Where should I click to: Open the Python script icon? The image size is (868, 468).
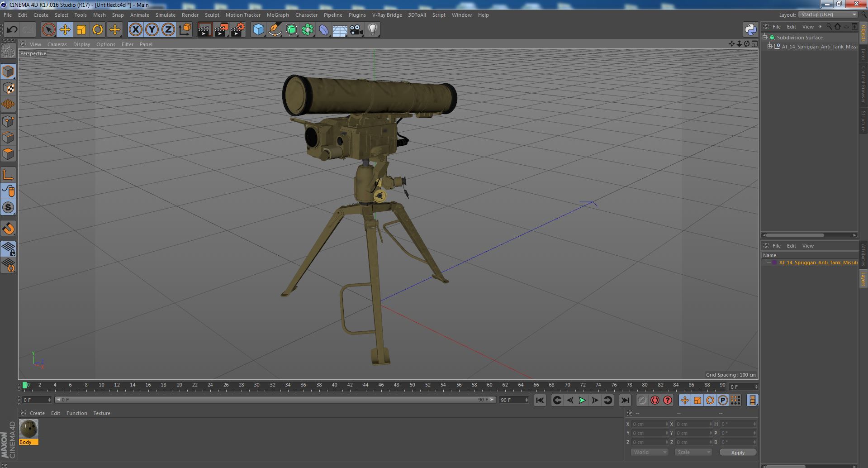pos(750,30)
